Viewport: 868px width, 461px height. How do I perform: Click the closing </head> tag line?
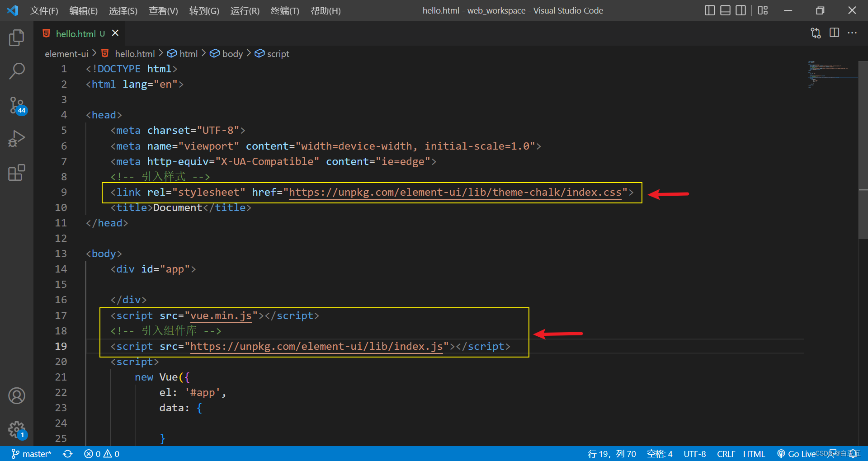pyautogui.click(x=107, y=223)
